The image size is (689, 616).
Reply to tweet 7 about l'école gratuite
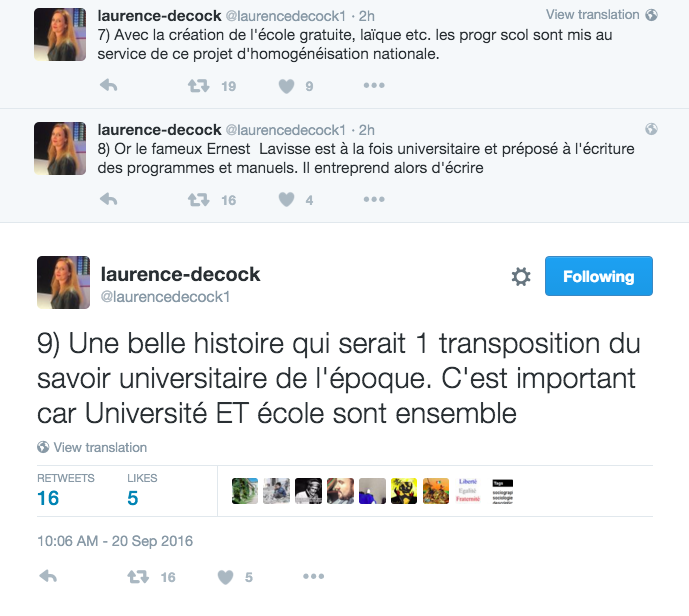click(x=109, y=85)
